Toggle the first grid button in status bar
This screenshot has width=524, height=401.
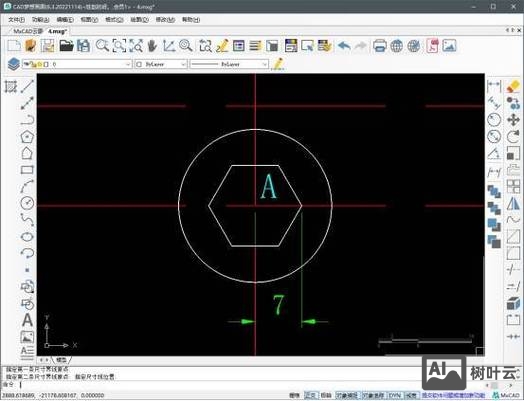coord(294,395)
